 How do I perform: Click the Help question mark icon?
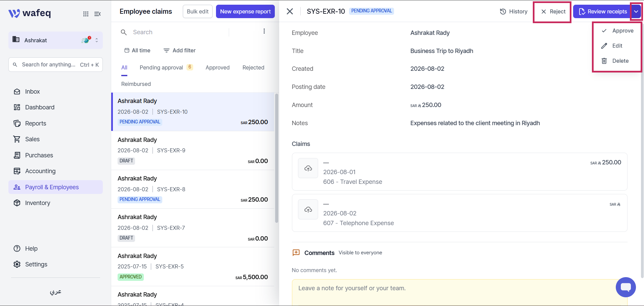[x=17, y=249]
